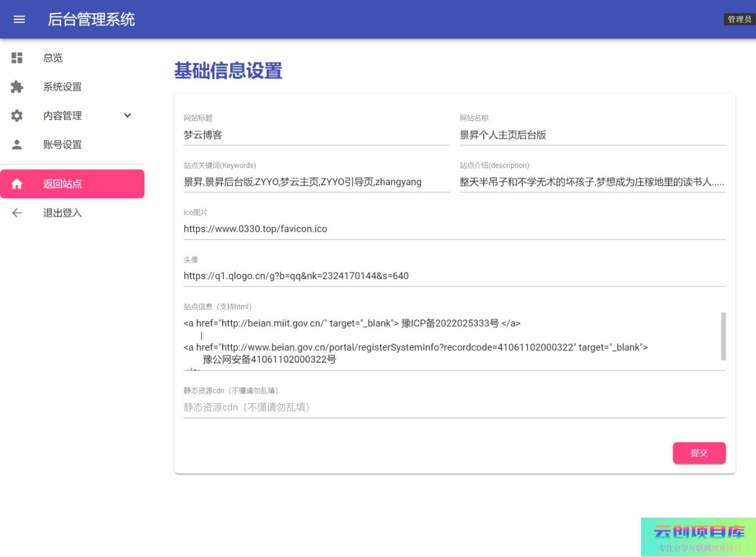Click the 站点关键词 Keywords field
The width and height of the screenshot is (756, 557).
tap(316, 182)
